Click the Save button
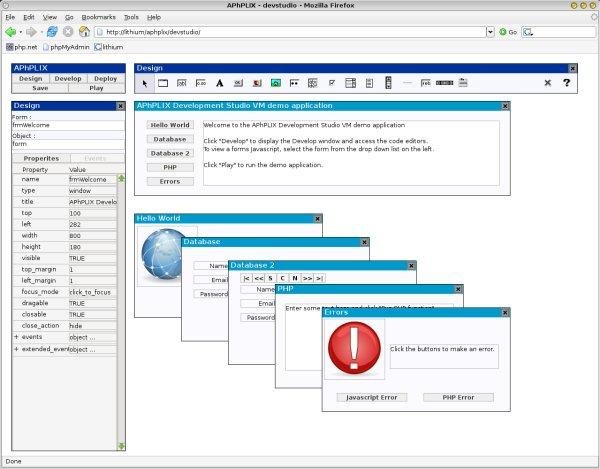 pos(40,88)
